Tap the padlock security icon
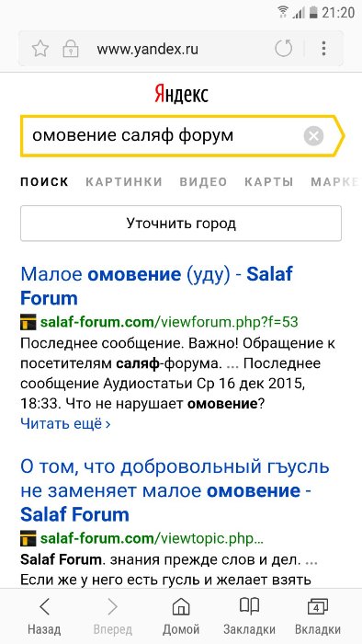This screenshot has height=644, width=362. (71, 50)
